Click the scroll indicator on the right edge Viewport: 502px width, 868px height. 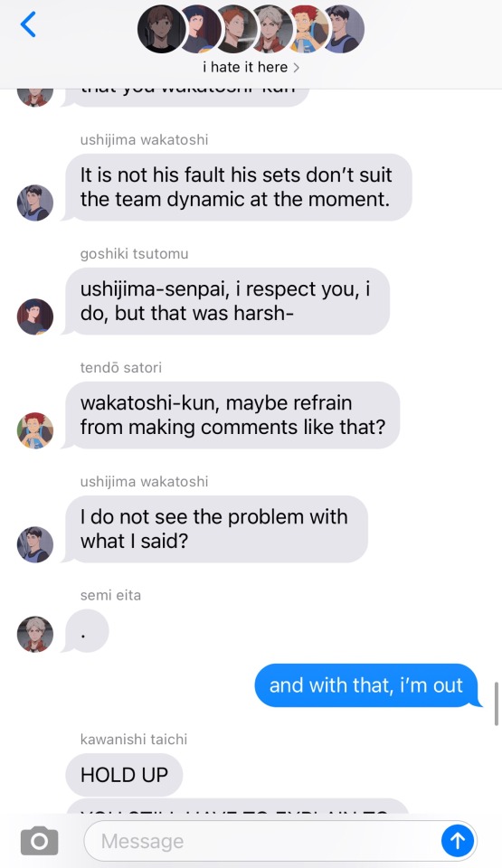coord(496,703)
